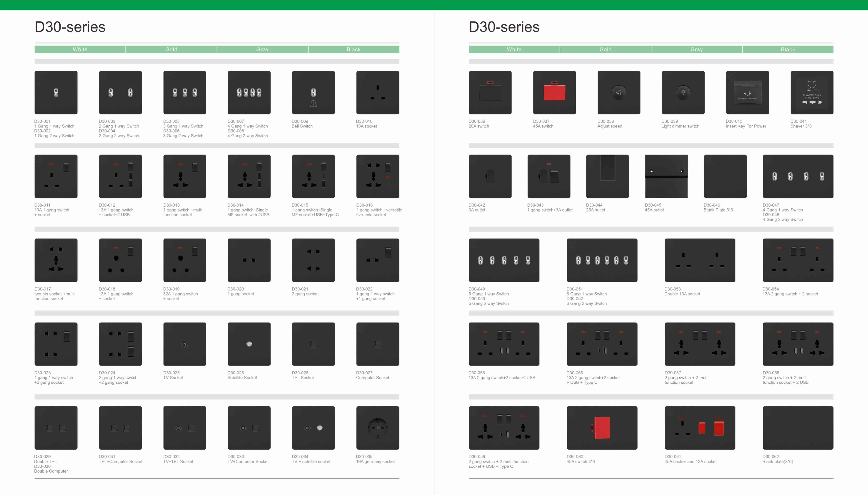Open the D30-027 Computer Socket image

(378, 344)
